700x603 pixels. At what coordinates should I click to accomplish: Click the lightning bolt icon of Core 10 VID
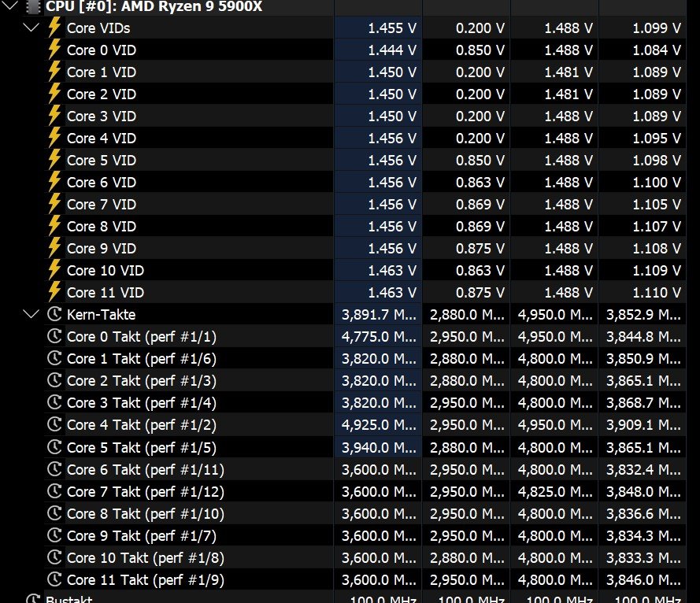click(x=54, y=270)
